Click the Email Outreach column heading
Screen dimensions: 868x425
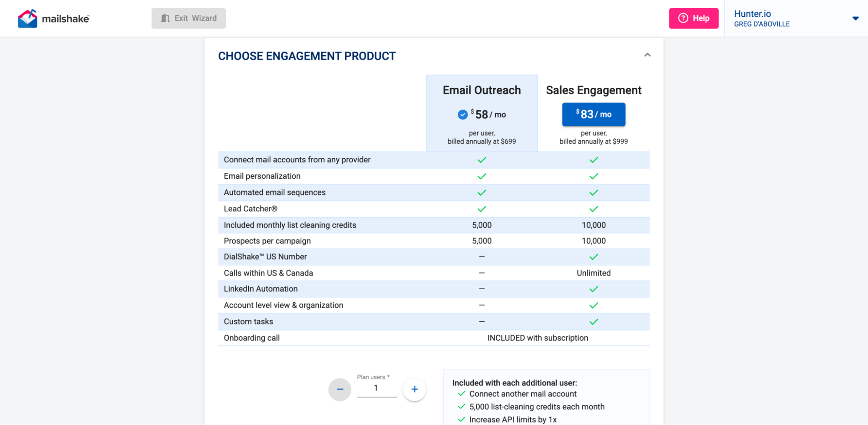tap(482, 90)
